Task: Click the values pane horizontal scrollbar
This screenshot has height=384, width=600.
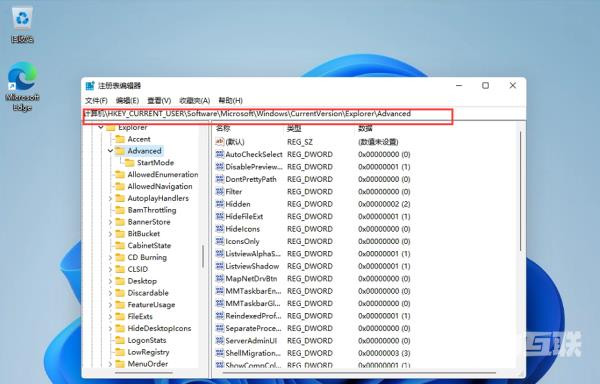Action: tap(358, 372)
